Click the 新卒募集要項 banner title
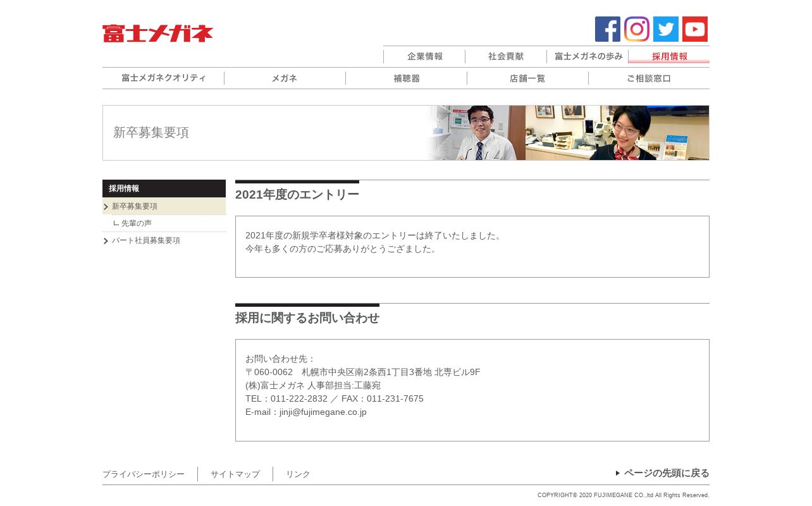The image size is (812, 506). point(151,132)
